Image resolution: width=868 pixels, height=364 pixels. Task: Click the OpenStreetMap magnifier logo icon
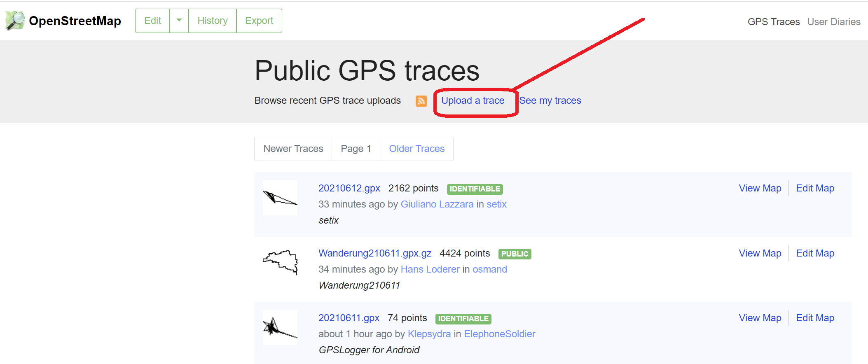15,21
